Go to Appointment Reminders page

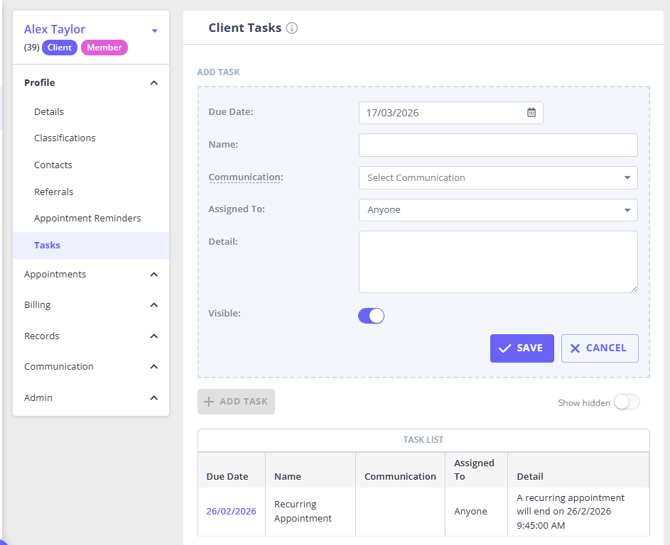click(87, 218)
